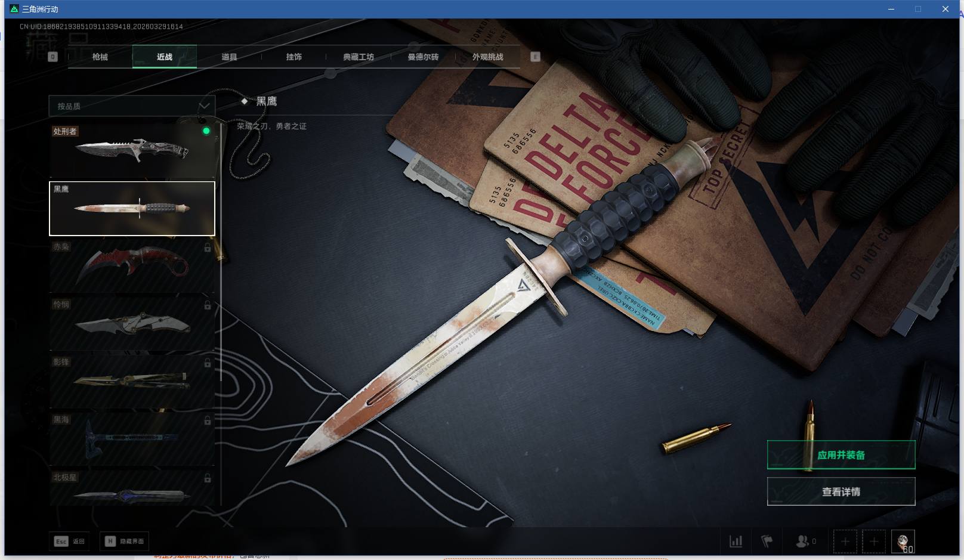Select the 近战 tab
Image resolution: width=964 pixels, height=560 pixels.
pos(165,57)
